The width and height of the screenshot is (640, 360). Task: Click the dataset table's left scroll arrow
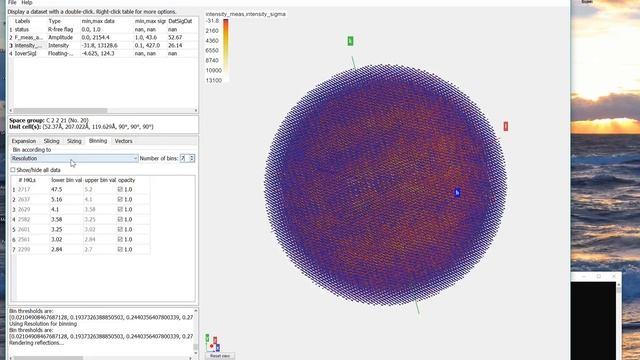(x=11, y=111)
